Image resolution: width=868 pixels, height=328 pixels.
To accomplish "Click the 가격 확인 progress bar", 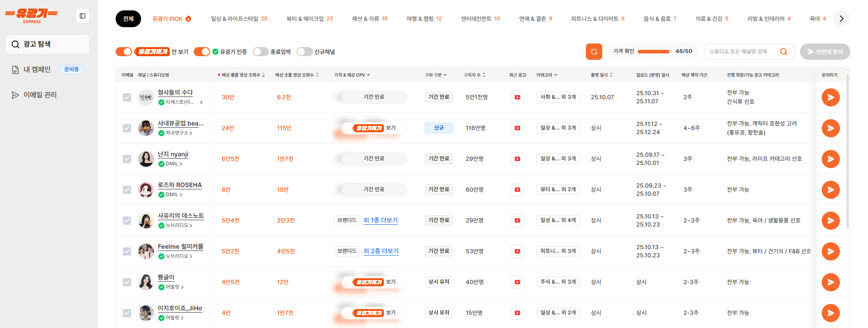I will (653, 52).
